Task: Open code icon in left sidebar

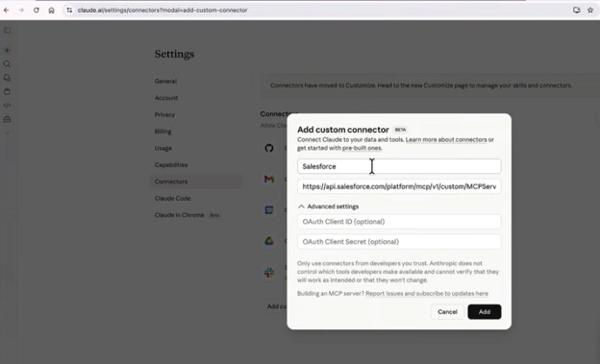Action: 7,105
